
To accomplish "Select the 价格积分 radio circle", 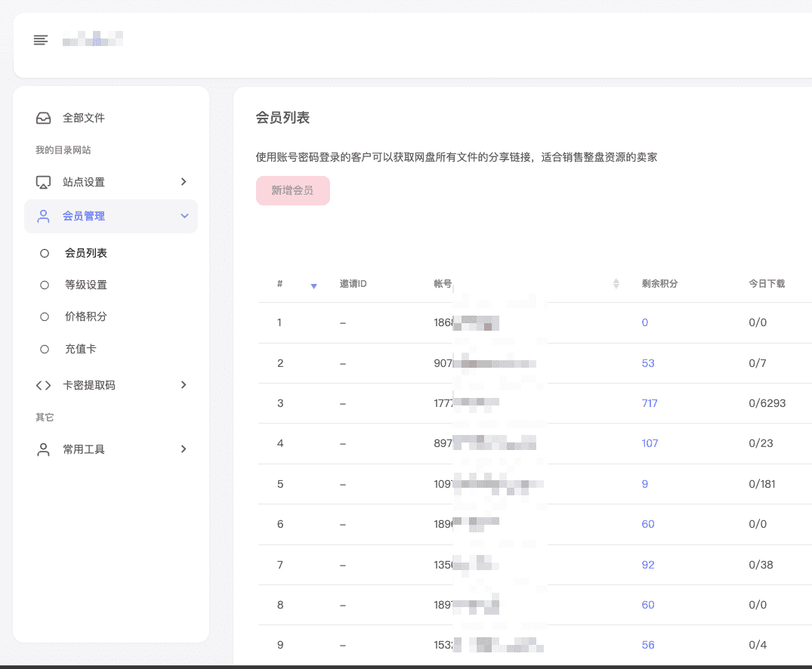I will click(x=45, y=317).
